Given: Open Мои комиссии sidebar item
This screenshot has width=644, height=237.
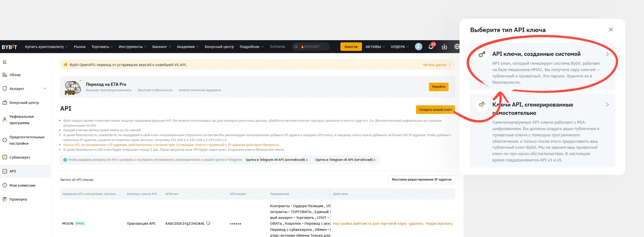Looking at the screenshot, I should [x=22, y=185].
